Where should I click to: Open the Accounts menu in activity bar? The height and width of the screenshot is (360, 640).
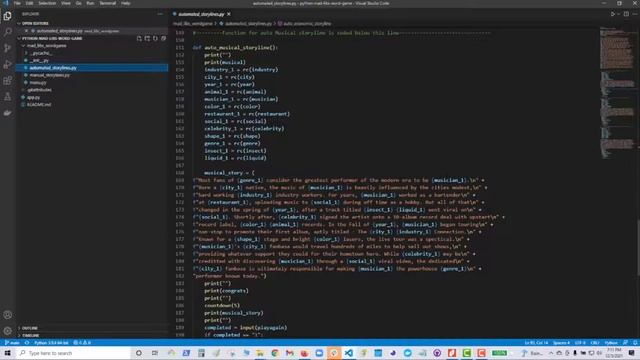(7, 315)
